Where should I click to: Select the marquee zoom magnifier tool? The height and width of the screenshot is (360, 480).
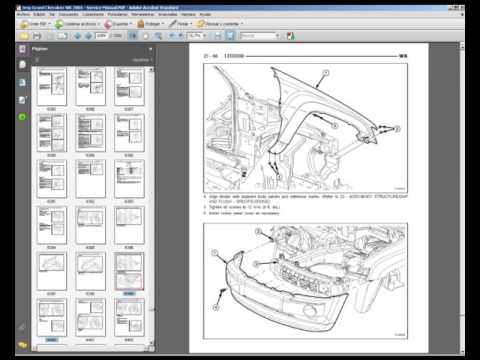[x=158, y=36]
